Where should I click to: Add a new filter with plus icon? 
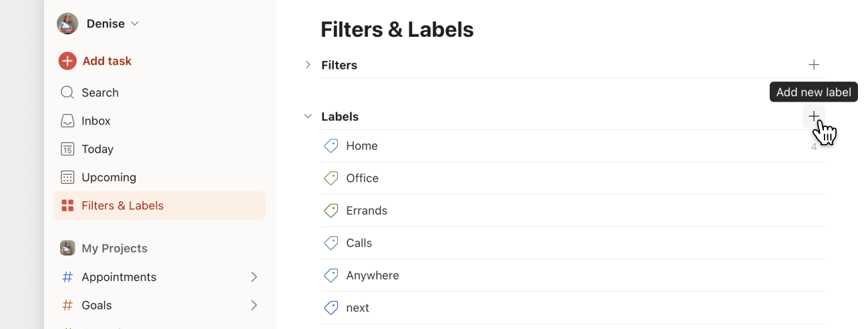pos(814,65)
